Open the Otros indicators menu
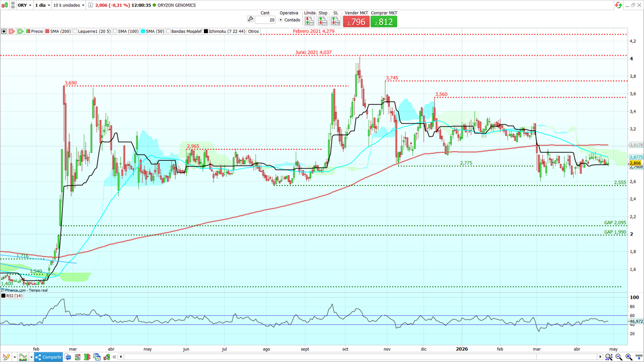 [x=253, y=31]
